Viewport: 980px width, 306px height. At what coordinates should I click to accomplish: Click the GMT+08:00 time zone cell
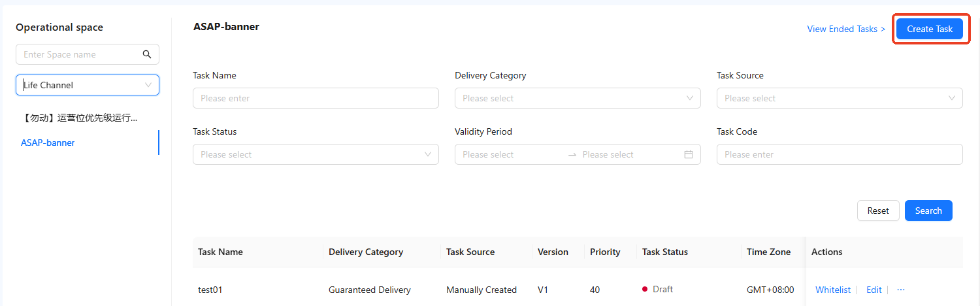tap(770, 290)
